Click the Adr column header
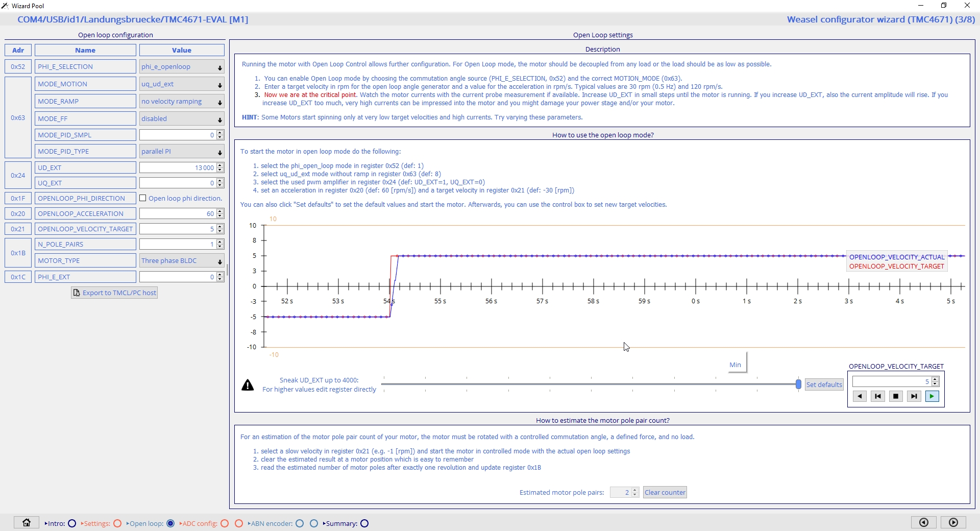 coord(18,50)
